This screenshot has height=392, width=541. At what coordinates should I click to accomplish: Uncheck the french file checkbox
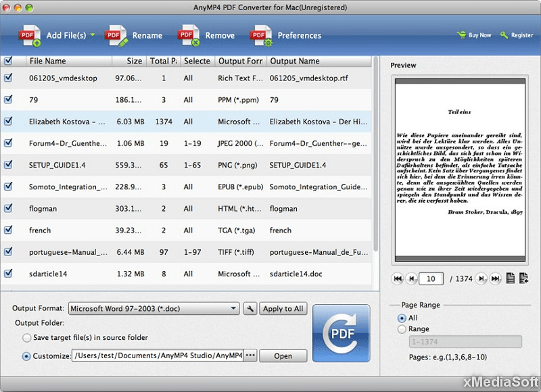(8, 230)
